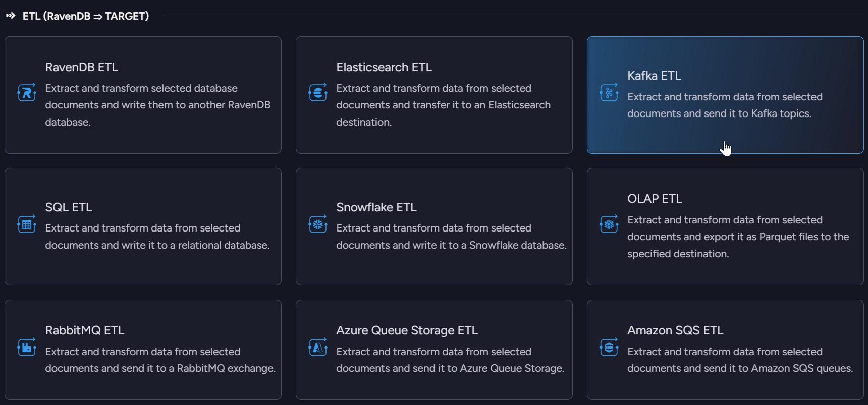Select the RavenDB ETL card title
Viewport: 868px width, 405px height.
point(82,67)
